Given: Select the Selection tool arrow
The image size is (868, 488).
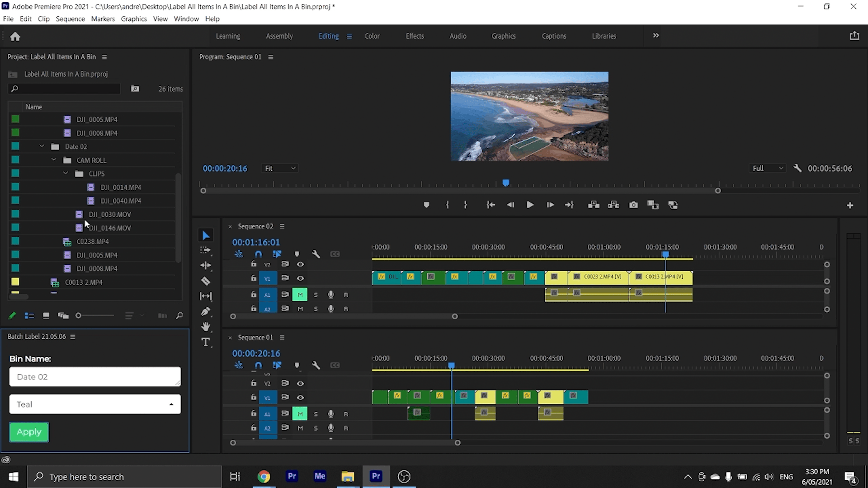Looking at the screenshot, I should click(206, 235).
